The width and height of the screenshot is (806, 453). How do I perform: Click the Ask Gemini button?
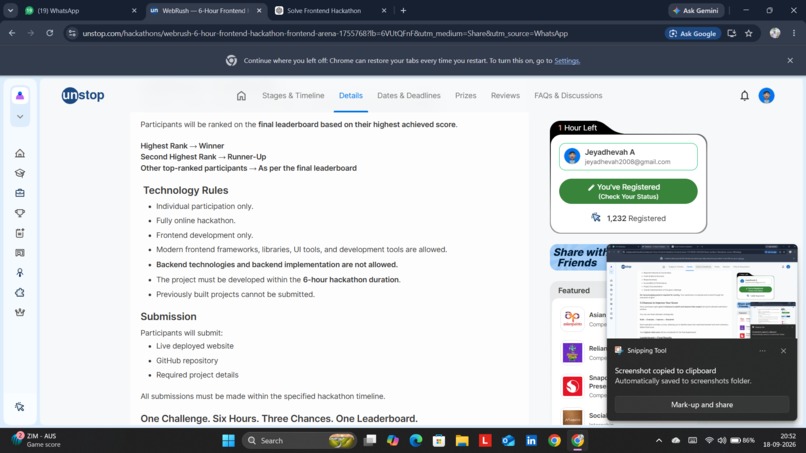[x=696, y=10]
